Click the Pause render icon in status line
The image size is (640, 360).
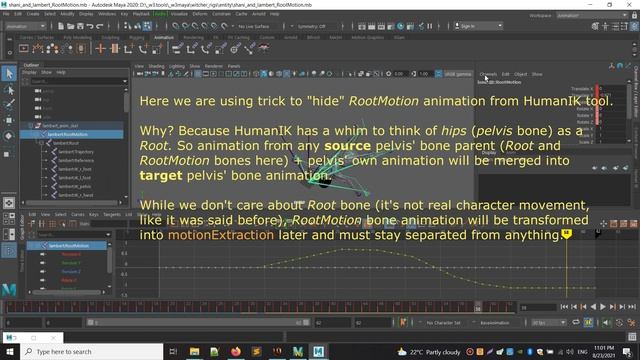click(430, 26)
